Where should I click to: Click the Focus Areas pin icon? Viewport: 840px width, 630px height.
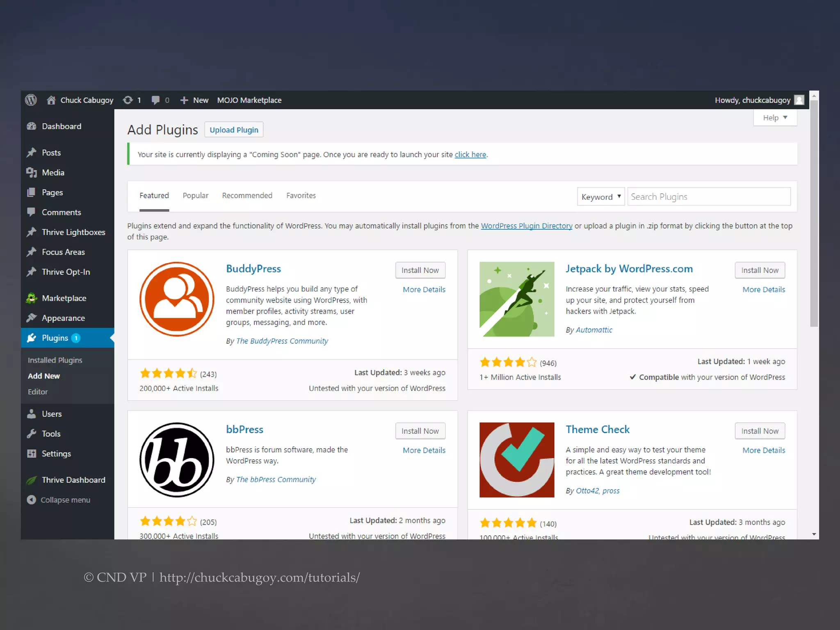pyautogui.click(x=32, y=252)
